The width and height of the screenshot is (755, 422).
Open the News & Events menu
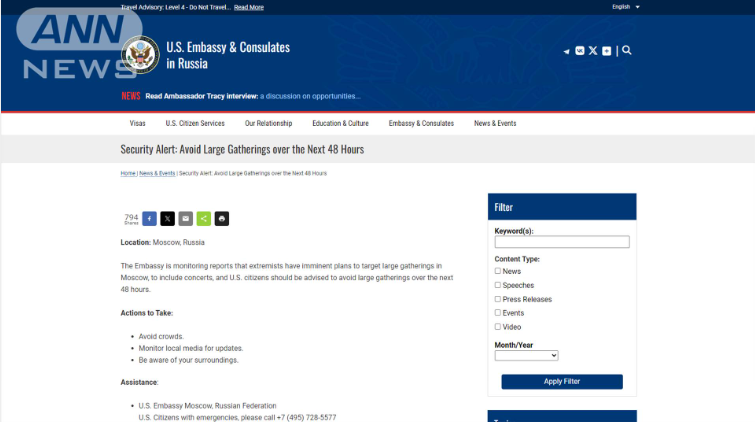tap(495, 123)
